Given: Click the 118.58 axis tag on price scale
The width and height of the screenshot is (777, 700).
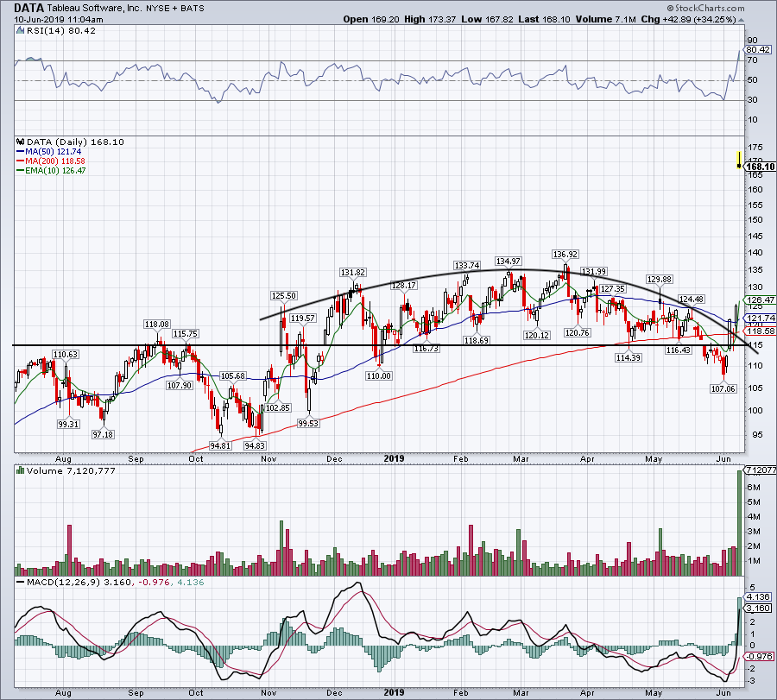Looking at the screenshot, I should coord(761,331).
